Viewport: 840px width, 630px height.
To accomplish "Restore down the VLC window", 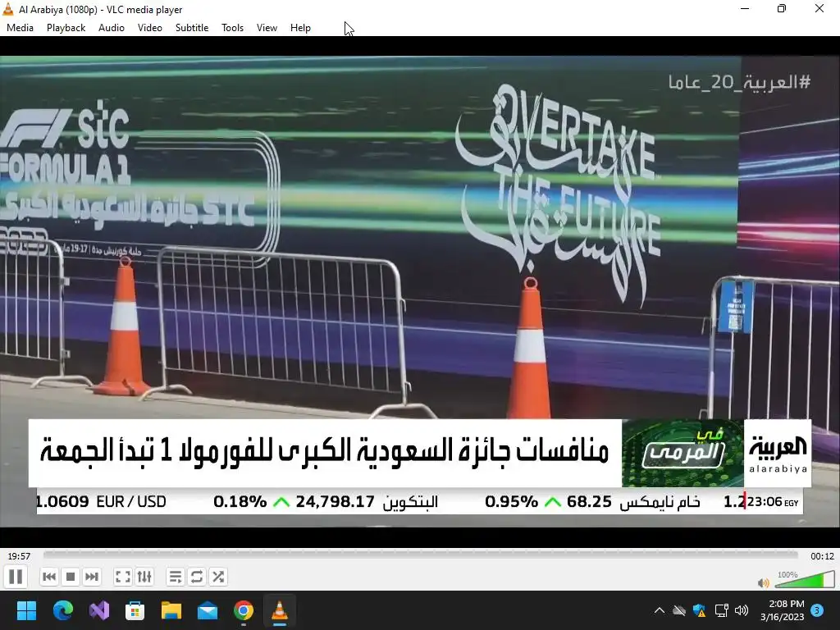I will coord(782,8).
